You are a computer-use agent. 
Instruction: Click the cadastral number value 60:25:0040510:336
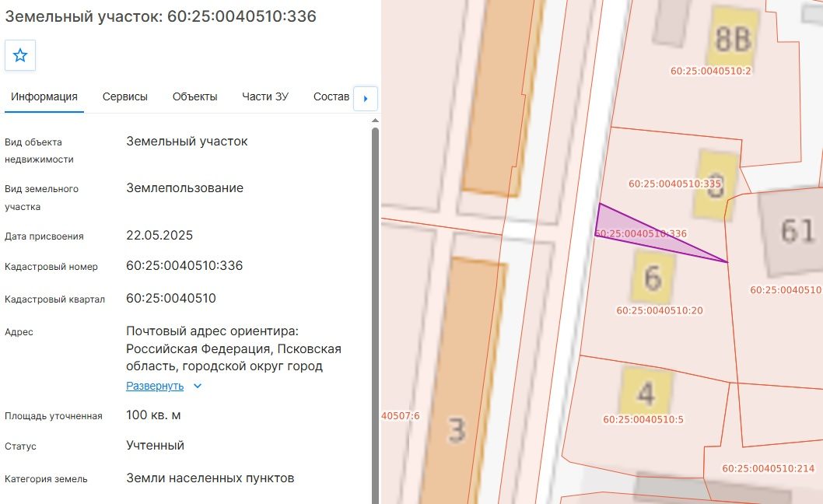pyautogui.click(x=184, y=266)
